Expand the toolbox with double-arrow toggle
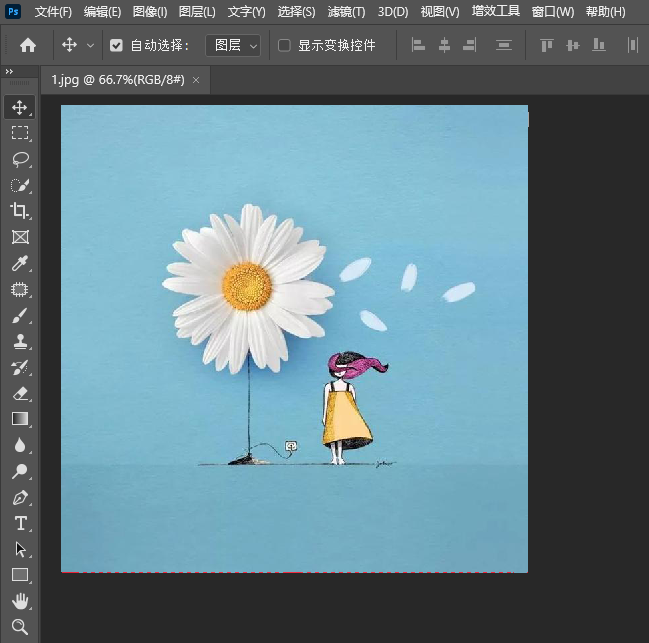 (x=9, y=72)
